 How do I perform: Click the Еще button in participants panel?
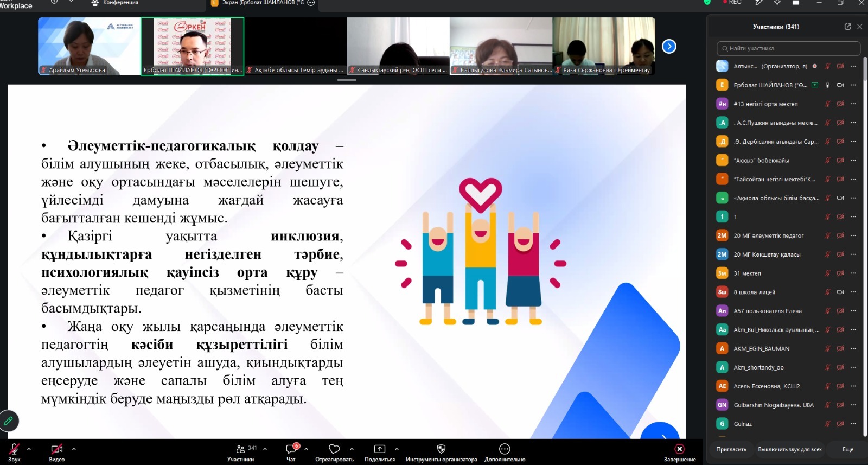click(847, 449)
